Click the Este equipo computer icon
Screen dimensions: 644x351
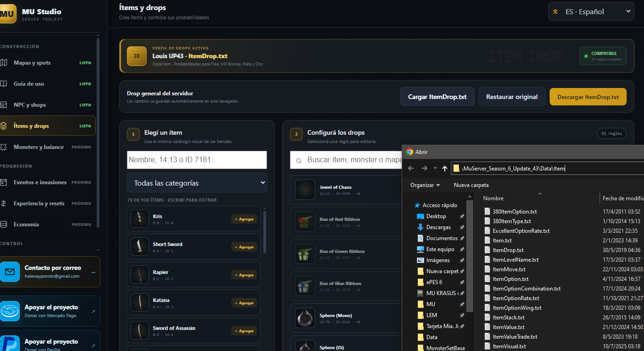coord(420,249)
